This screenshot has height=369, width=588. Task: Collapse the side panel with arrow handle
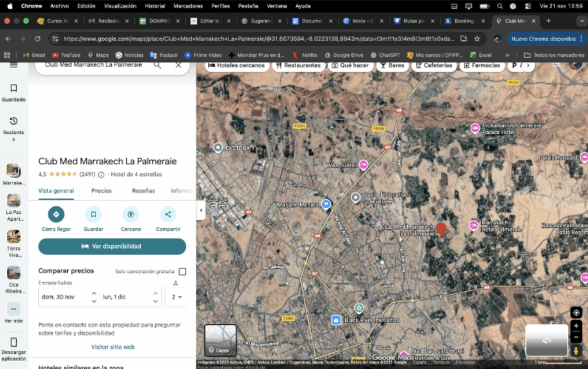(200, 210)
